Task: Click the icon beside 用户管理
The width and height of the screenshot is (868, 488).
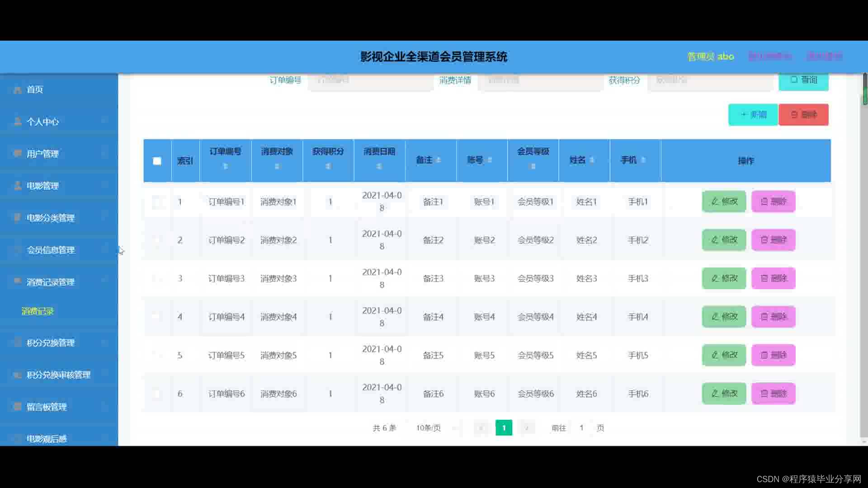Action: [18, 154]
